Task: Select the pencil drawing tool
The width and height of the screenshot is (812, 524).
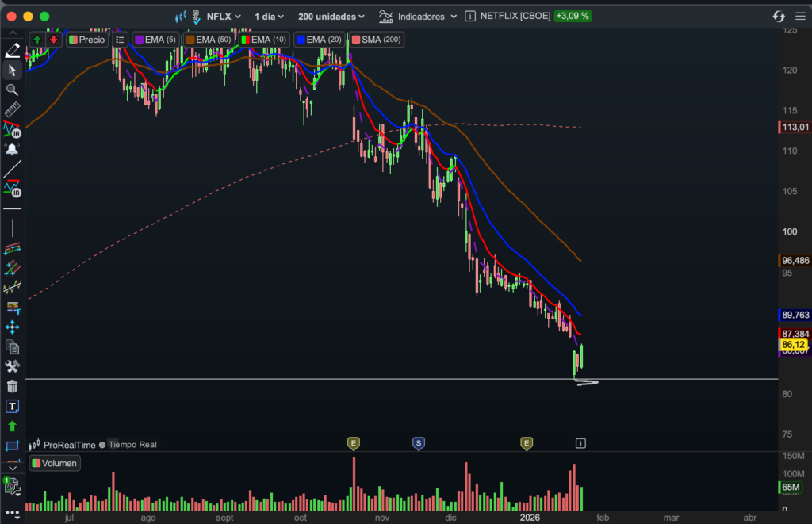Action: [x=13, y=51]
